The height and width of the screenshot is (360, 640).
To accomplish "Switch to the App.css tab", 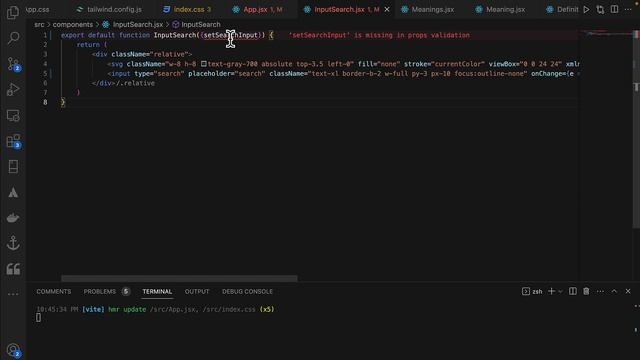I will coord(38,9).
